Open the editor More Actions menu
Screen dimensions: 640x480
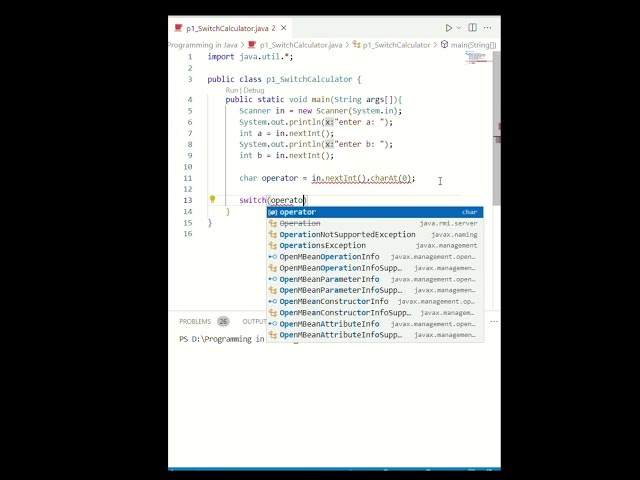[487, 27]
